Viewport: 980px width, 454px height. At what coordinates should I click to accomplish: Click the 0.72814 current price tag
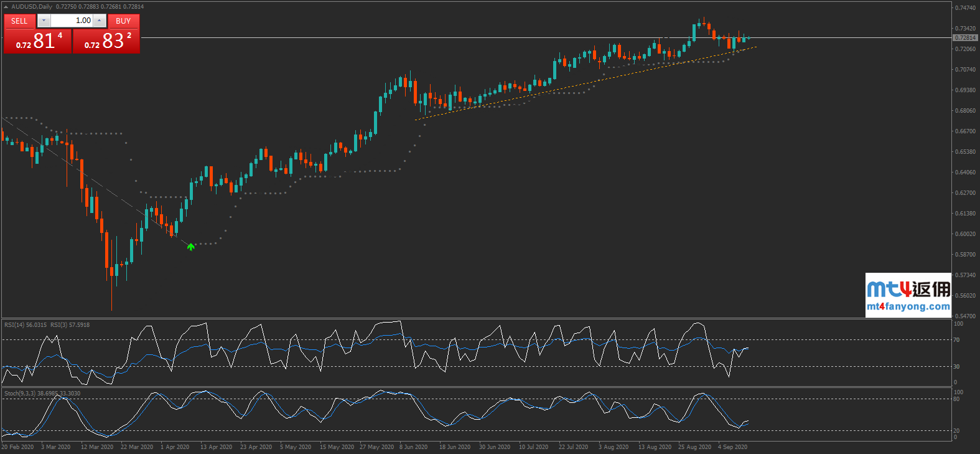[x=965, y=38]
